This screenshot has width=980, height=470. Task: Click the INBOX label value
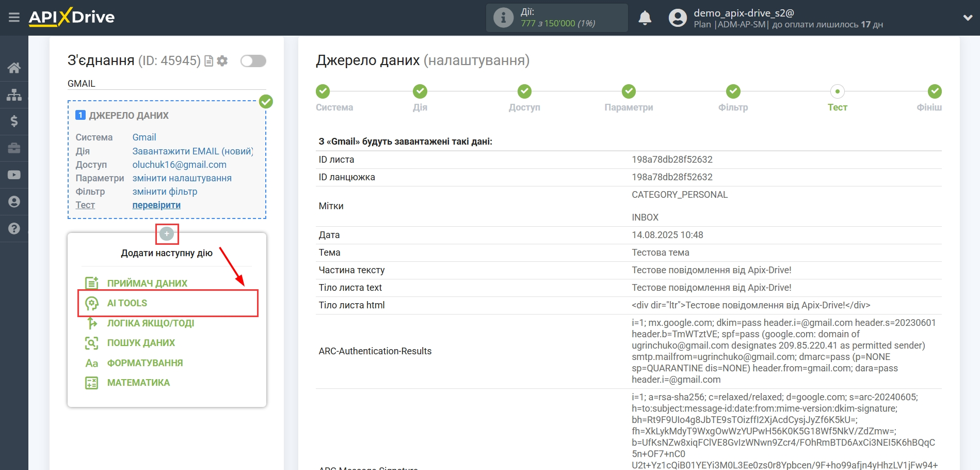click(645, 217)
